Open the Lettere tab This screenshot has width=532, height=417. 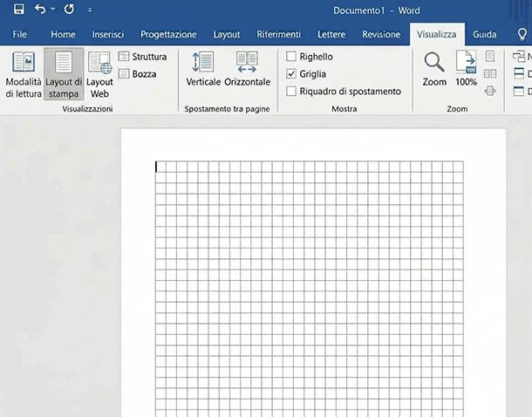coord(331,34)
